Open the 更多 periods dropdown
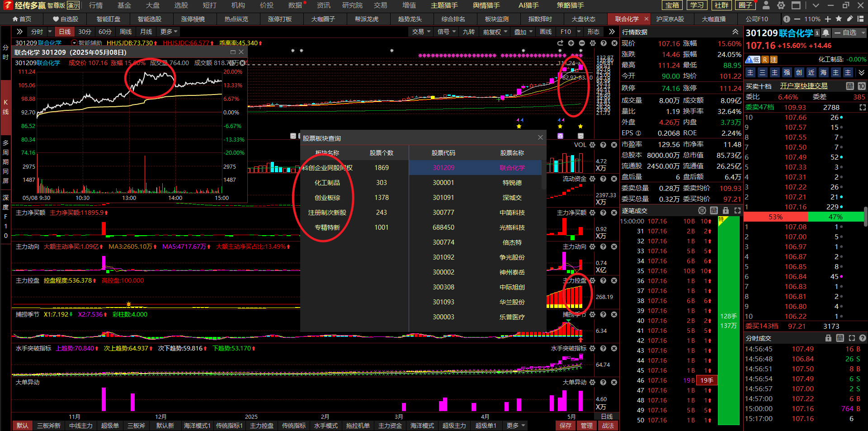868x431 pixels. pyautogui.click(x=169, y=32)
